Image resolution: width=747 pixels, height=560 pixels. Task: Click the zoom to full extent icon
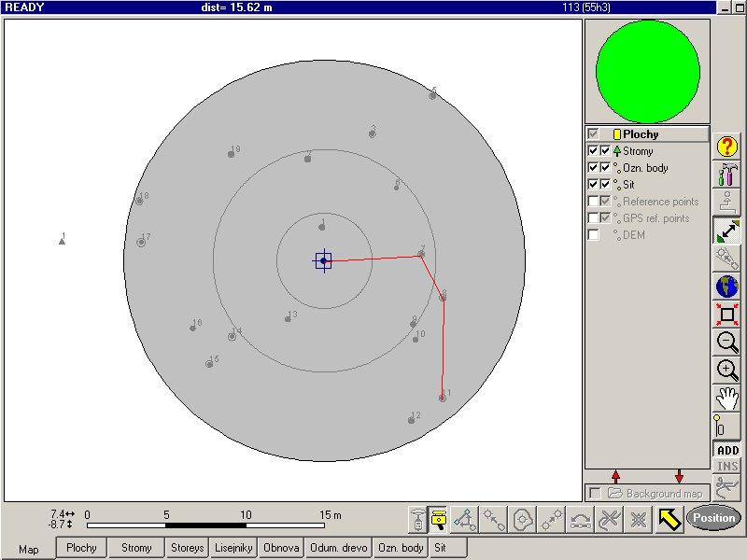727,315
